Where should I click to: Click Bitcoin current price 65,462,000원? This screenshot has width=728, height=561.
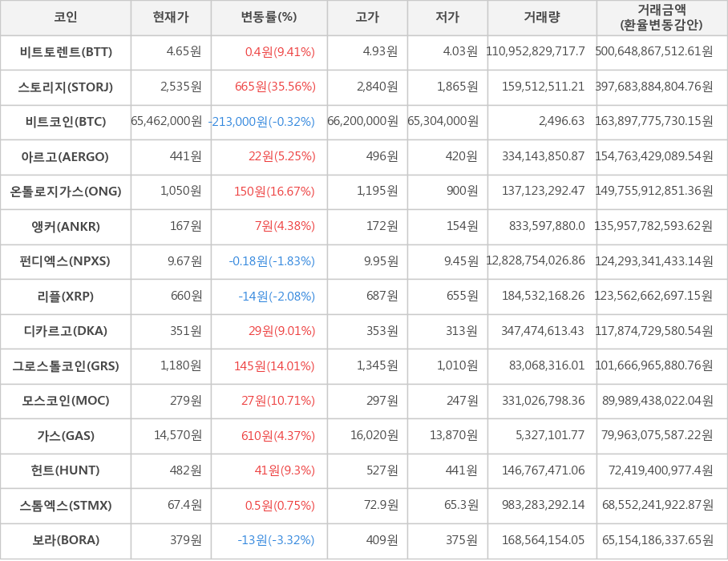[x=167, y=122]
